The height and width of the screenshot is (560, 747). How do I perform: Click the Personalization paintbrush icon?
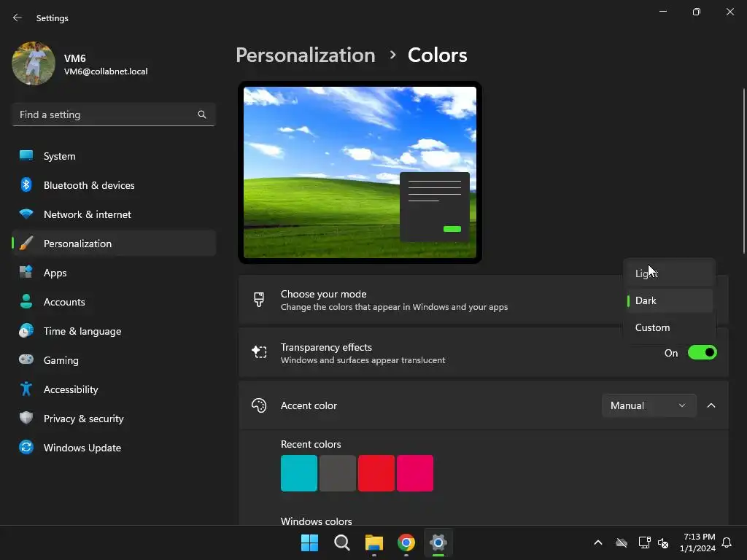(x=26, y=244)
